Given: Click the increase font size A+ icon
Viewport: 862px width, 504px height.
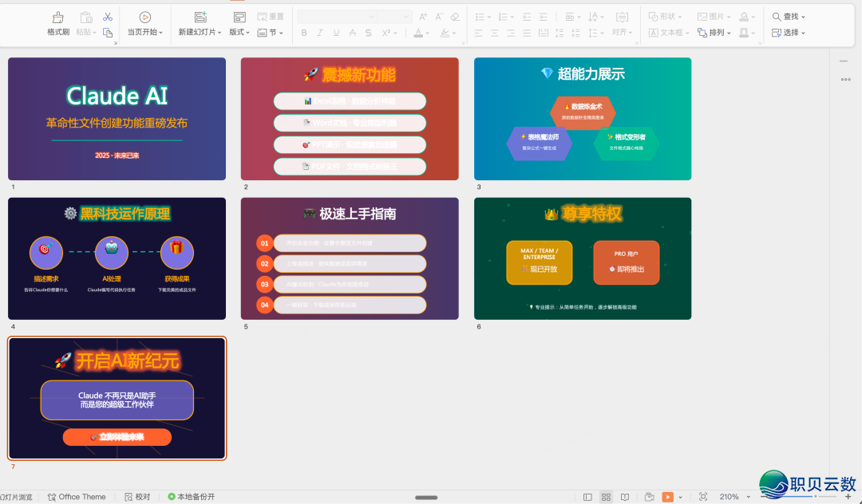Looking at the screenshot, I should coord(423,17).
